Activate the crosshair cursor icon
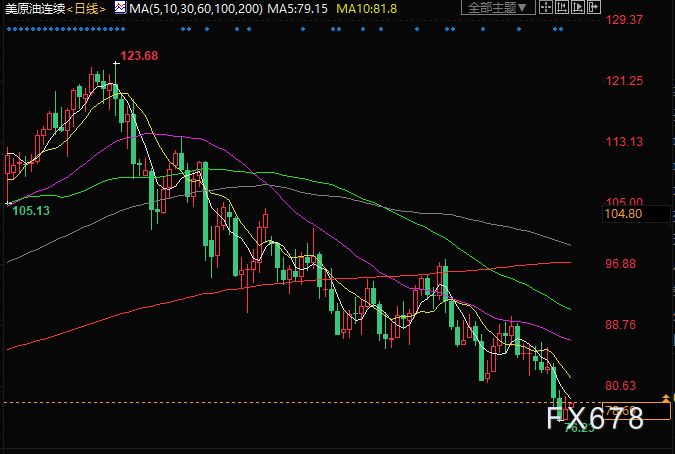 546,7
